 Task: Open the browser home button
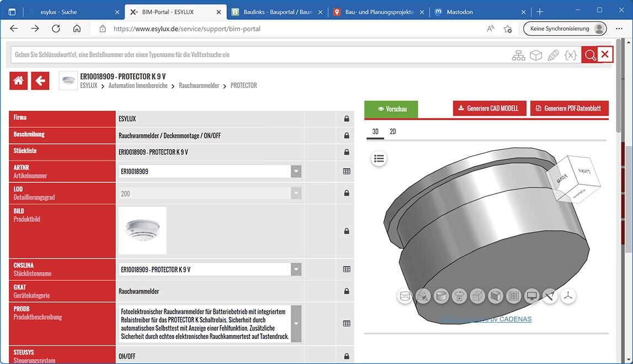click(77, 29)
